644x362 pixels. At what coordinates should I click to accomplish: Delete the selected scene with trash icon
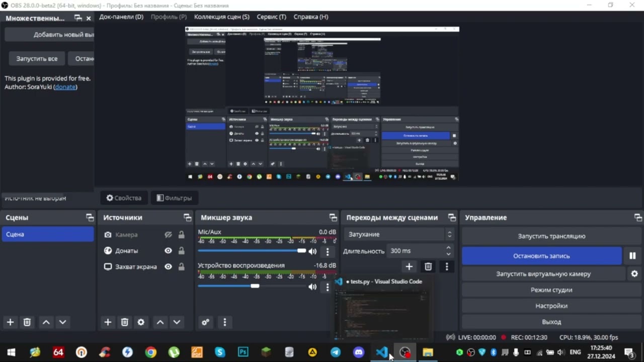pos(27,322)
